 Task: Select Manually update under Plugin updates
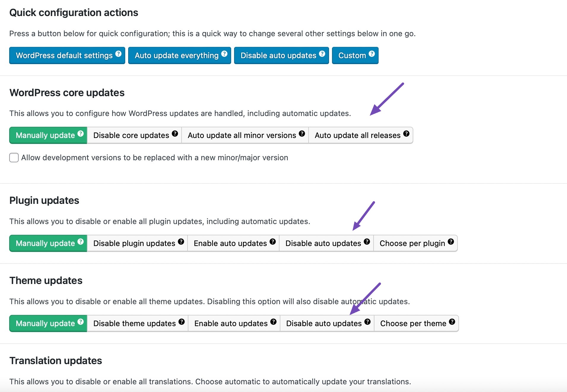[45, 244]
